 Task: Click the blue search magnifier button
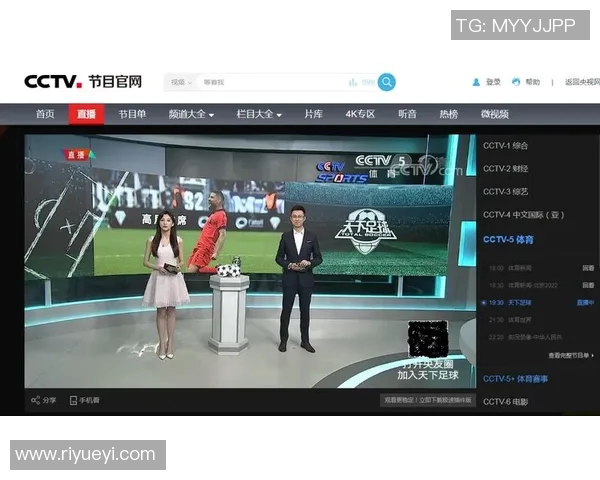point(386,82)
